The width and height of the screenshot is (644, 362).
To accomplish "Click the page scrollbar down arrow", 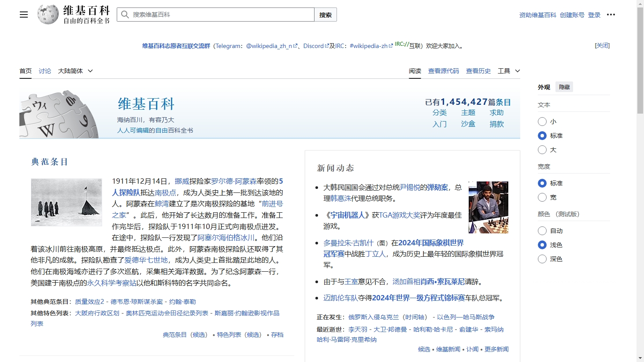I will [640, 358].
